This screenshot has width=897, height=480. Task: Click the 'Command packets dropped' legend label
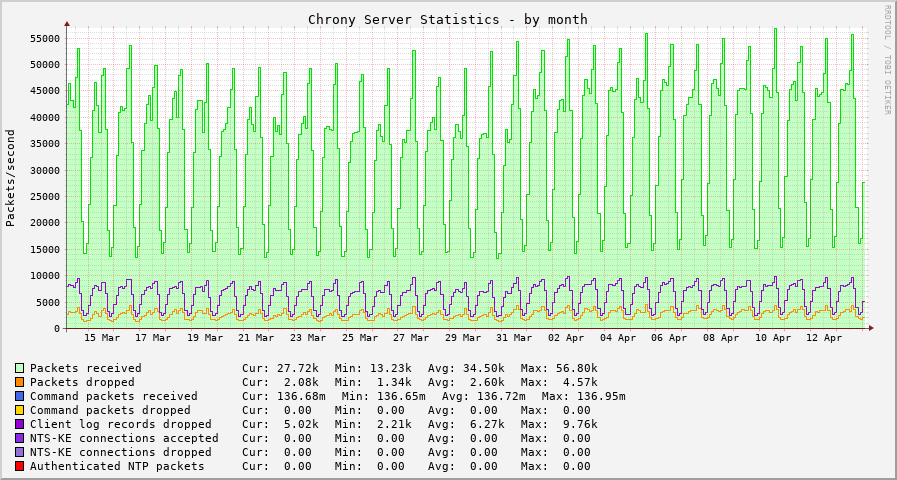tap(110, 410)
